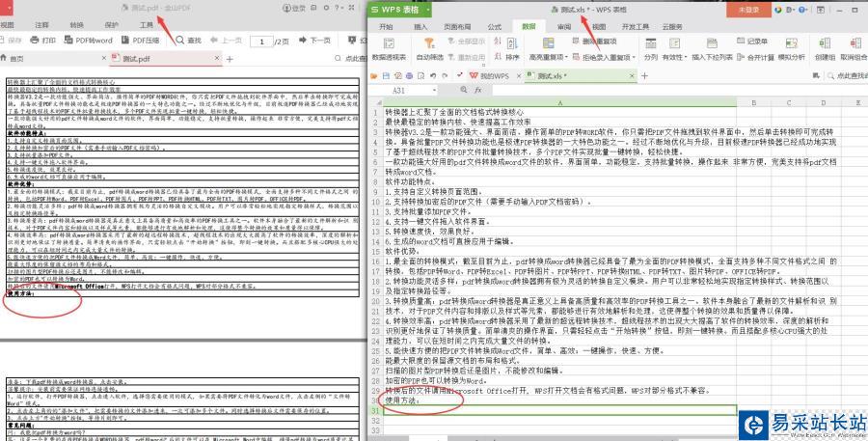Click the open folder quick access icon
This screenshot has height=441, width=868.
click(x=375, y=75)
